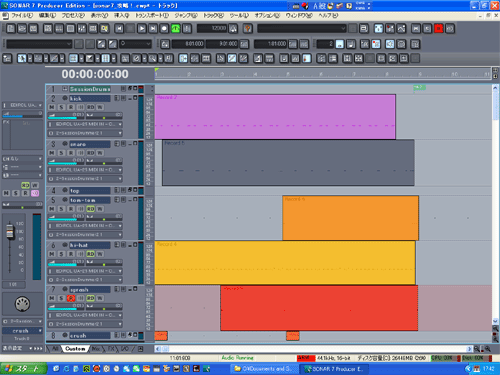
Task: Mute the kick track
Action: coord(52,107)
